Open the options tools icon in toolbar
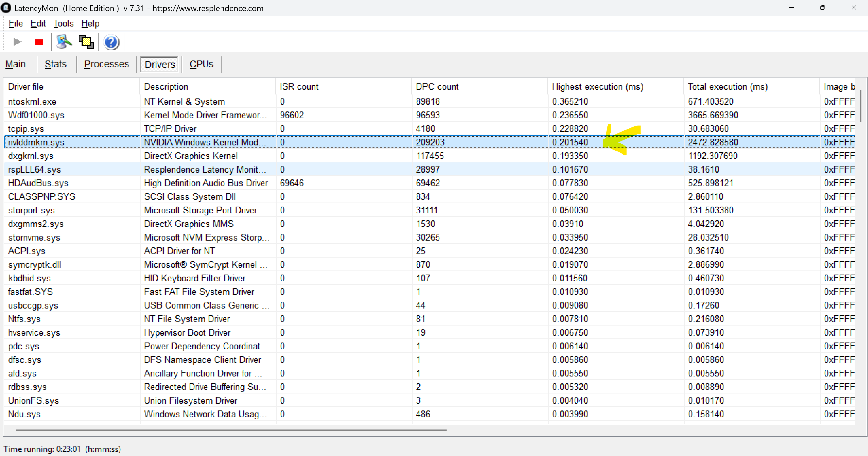 click(x=64, y=42)
